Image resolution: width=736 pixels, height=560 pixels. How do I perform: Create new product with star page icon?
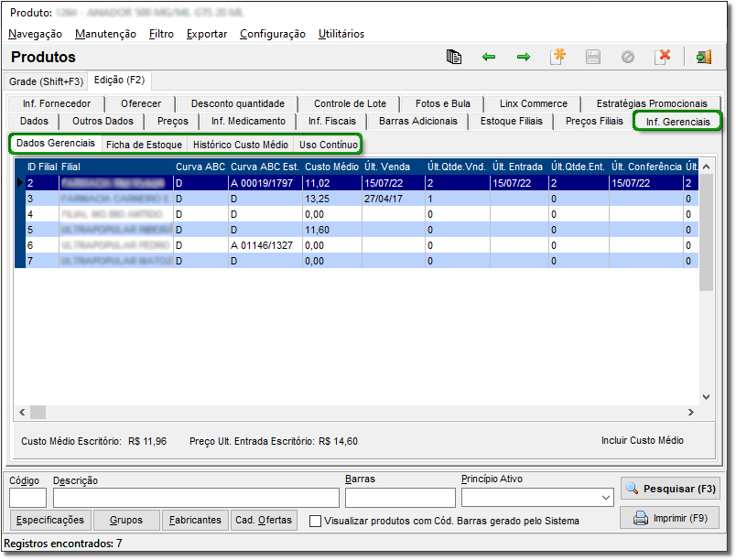[x=557, y=57]
